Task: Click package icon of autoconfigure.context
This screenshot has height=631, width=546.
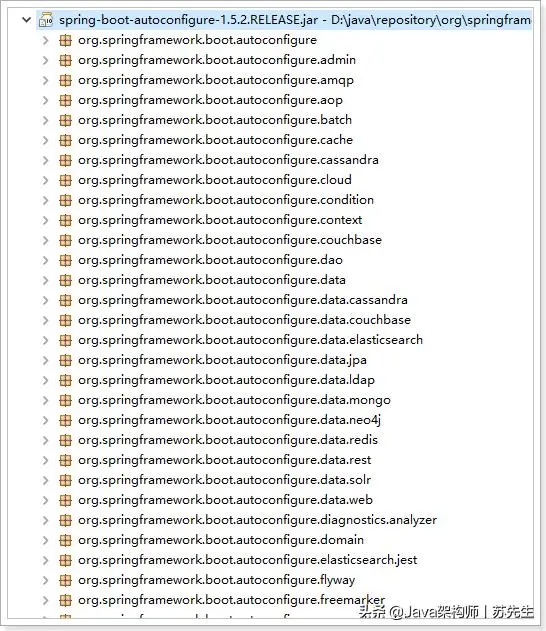Action: point(65,221)
